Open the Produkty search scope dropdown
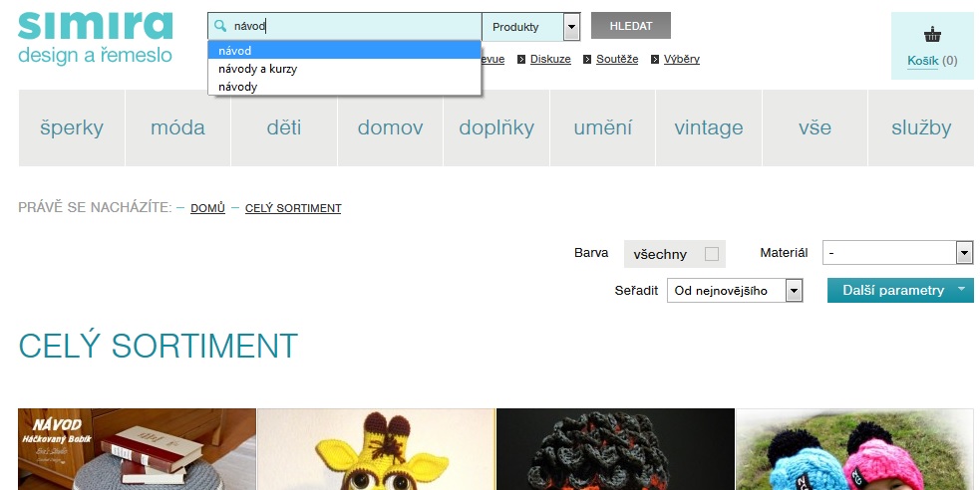Screen dimensions: 980x490 click(x=530, y=27)
